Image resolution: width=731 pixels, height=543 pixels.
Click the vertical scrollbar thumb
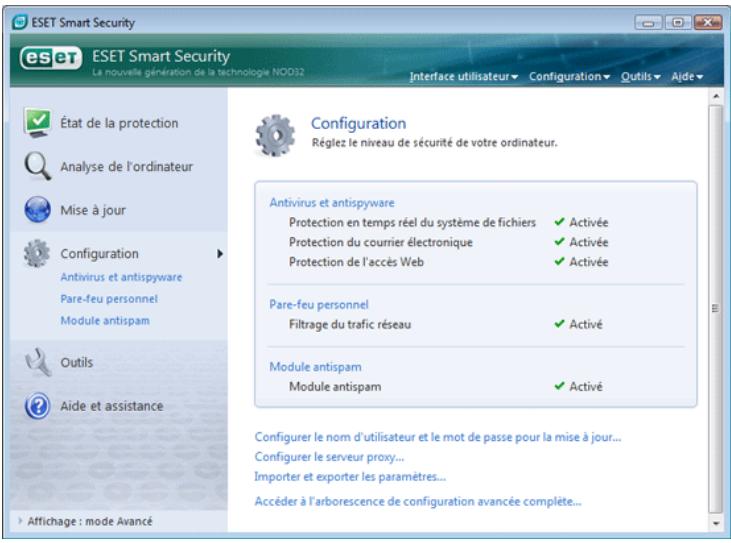pyautogui.click(x=716, y=308)
